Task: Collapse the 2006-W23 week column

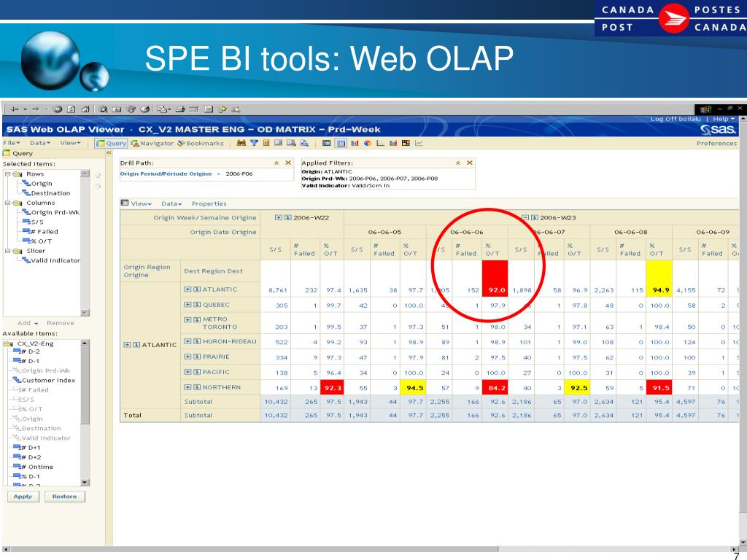Action: (525, 217)
